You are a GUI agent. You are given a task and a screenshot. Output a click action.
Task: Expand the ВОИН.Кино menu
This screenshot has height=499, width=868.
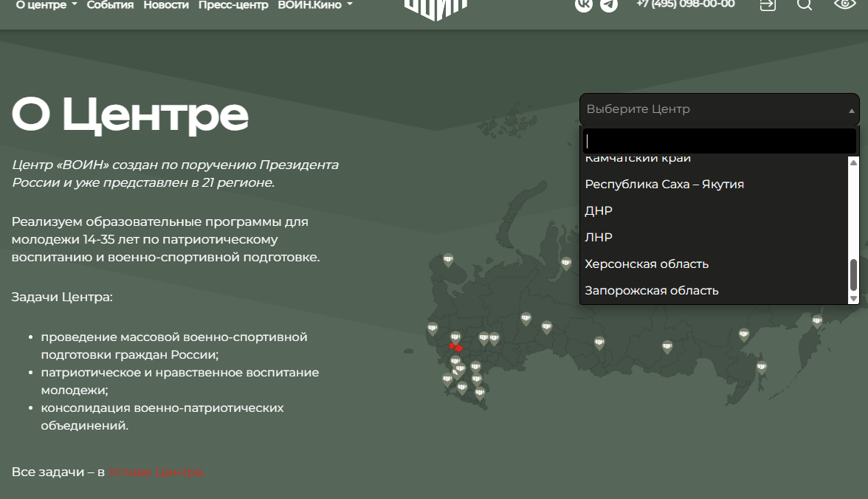coord(315,5)
